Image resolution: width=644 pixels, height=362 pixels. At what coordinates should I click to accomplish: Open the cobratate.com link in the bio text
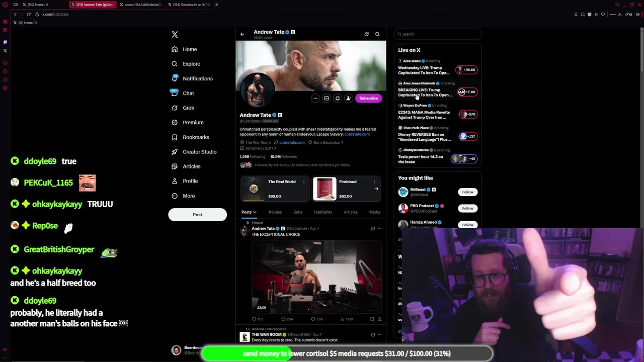click(357, 134)
